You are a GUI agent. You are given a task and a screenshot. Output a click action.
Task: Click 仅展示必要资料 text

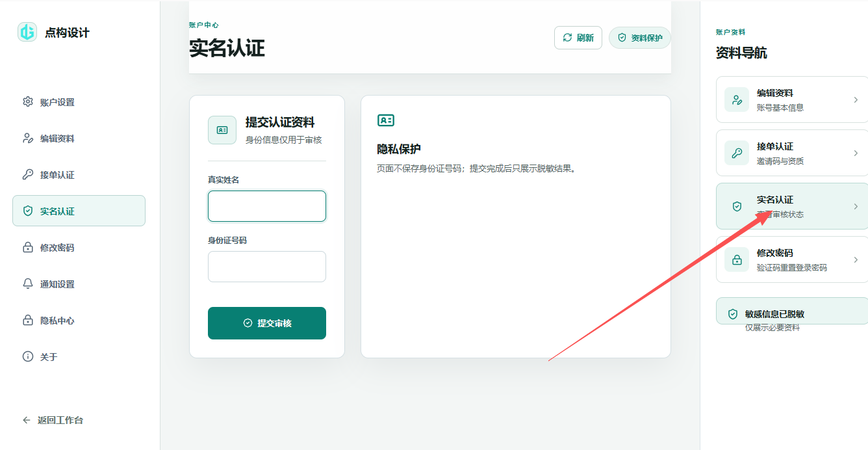click(772, 328)
